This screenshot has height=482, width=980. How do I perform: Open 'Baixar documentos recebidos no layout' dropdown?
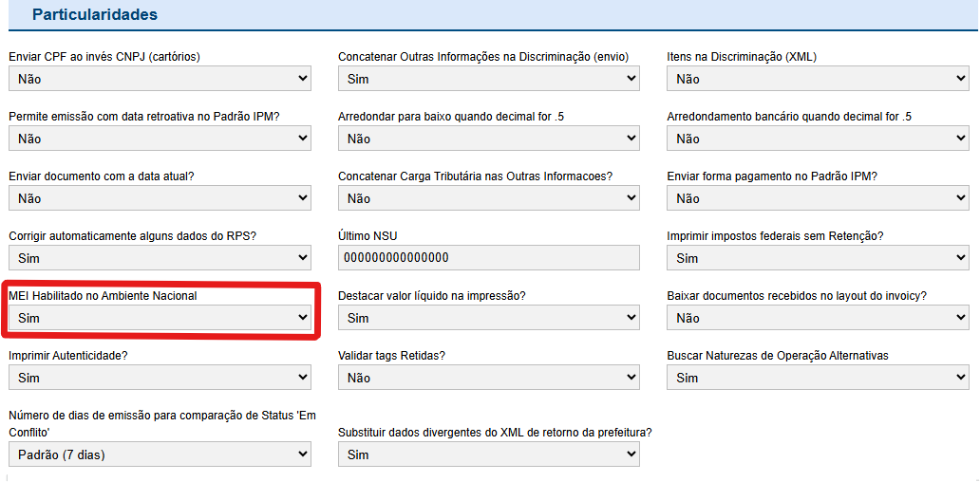(x=818, y=319)
